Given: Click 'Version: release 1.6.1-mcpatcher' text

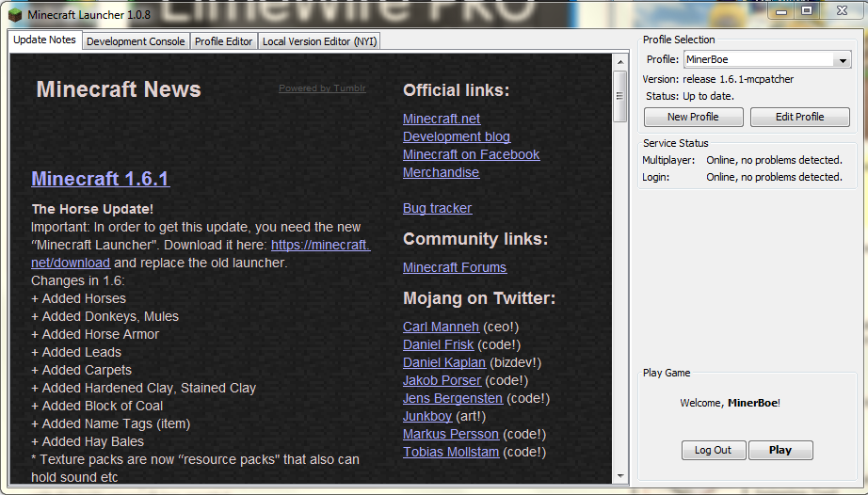Looking at the screenshot, I should click(x=718, y=79).
